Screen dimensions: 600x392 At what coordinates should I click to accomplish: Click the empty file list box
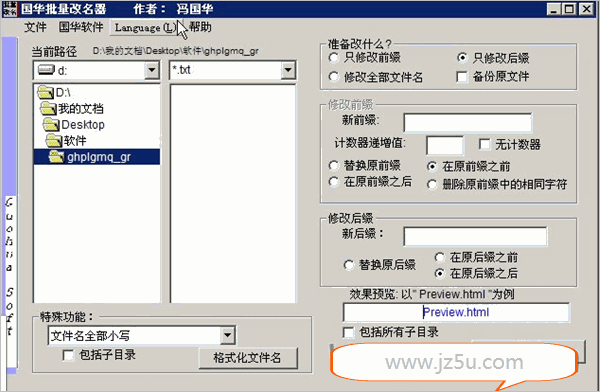pos(233,194)
